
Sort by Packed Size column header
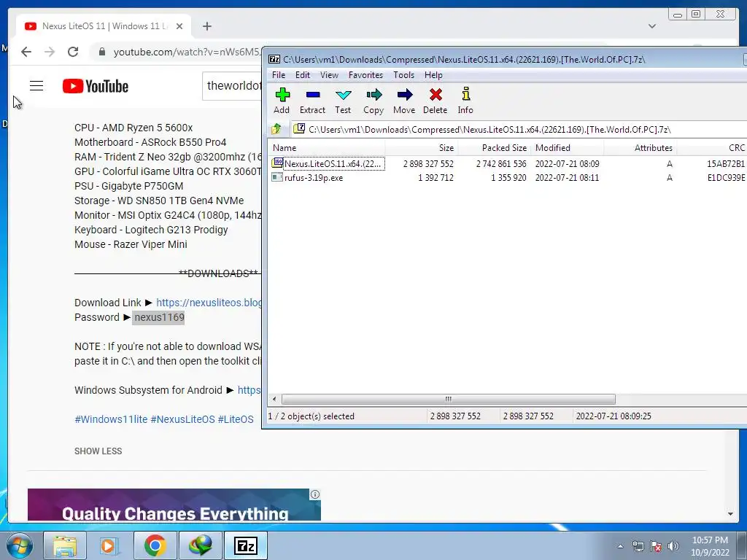495,147
